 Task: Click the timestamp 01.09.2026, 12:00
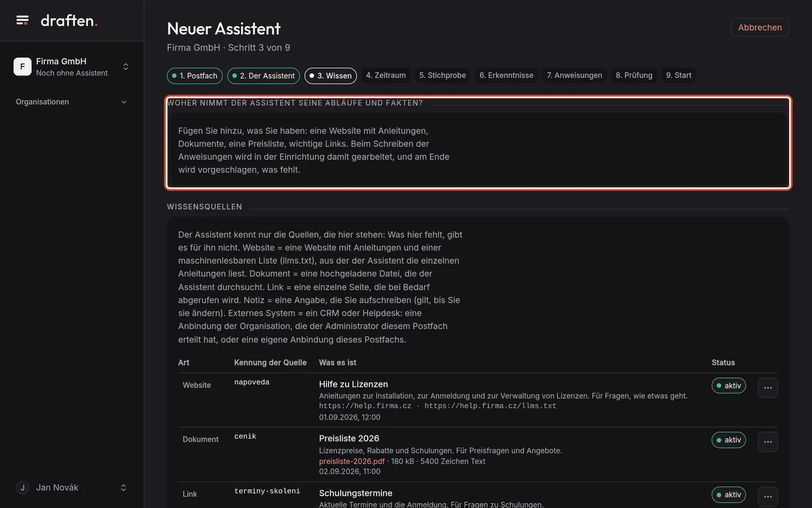coord(349,417)
